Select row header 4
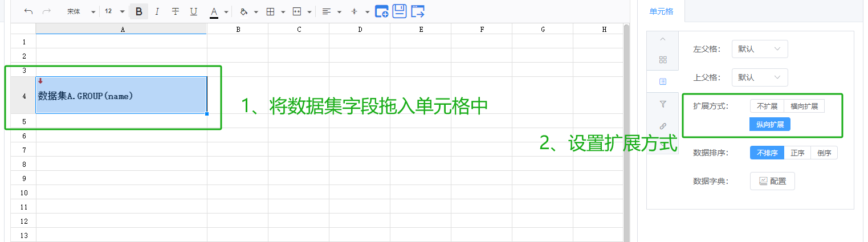 (23, 96)
